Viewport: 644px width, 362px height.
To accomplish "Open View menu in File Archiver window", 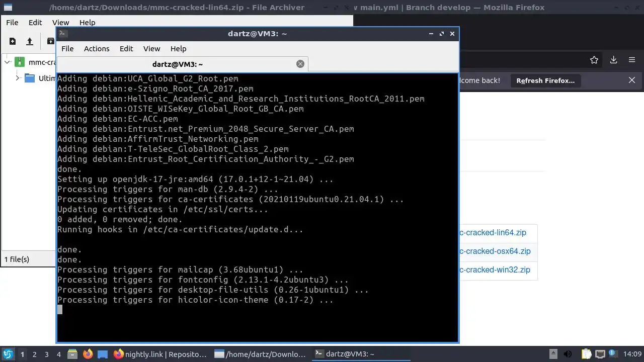I will coord(60,23).
